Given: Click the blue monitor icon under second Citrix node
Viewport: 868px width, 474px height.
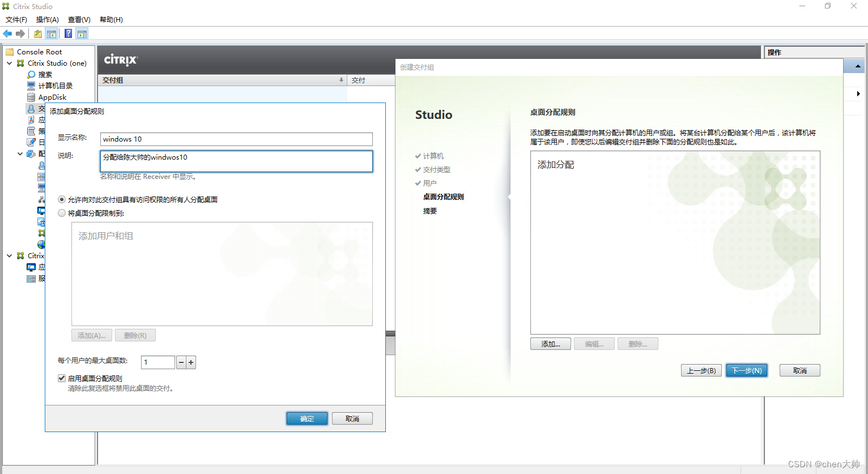Looking at the screenshot, I should coord(31,267).
